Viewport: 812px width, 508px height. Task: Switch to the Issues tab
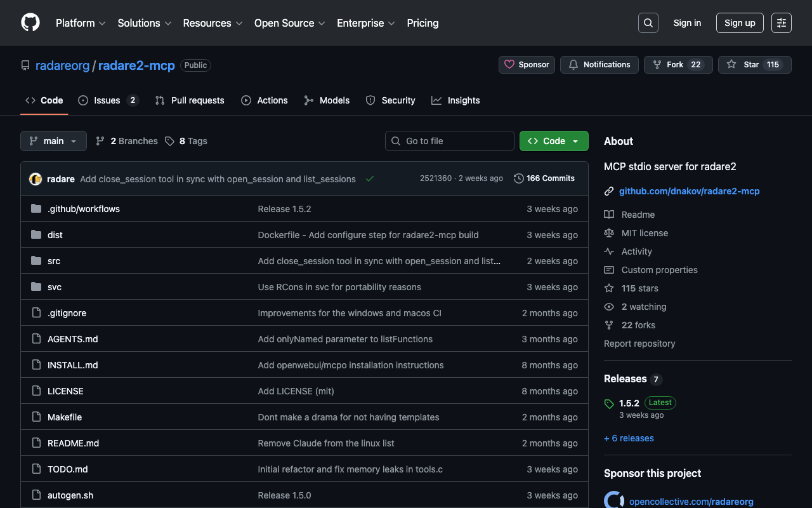click(x=107, y=100)
